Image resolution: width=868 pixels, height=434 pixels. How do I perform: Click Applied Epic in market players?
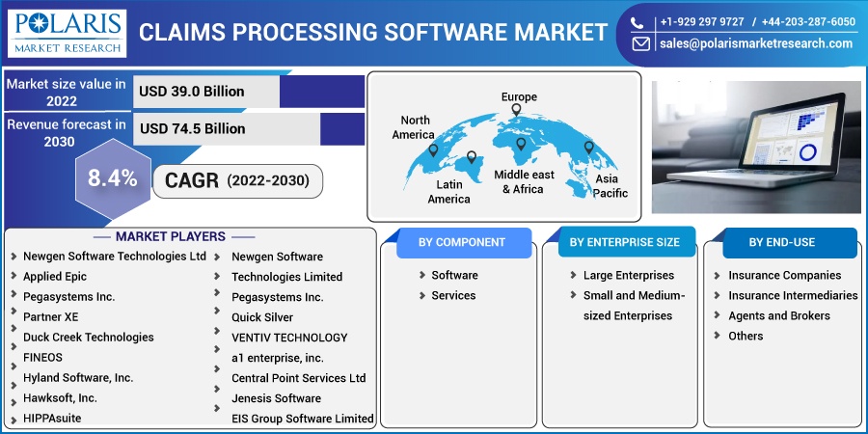coord(55,276)
